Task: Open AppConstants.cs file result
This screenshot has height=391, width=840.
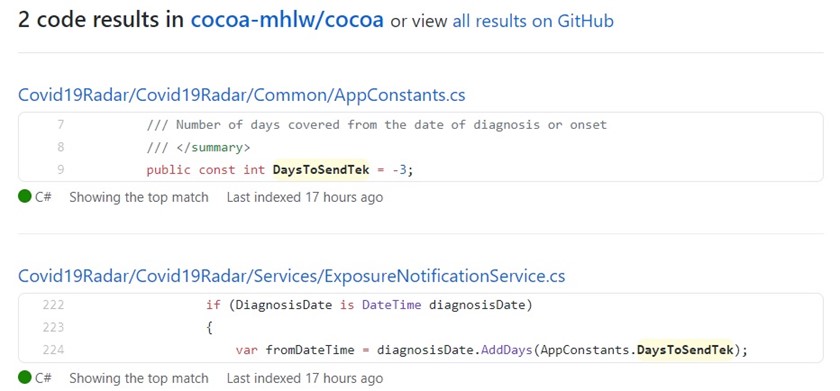Action: 242,95
